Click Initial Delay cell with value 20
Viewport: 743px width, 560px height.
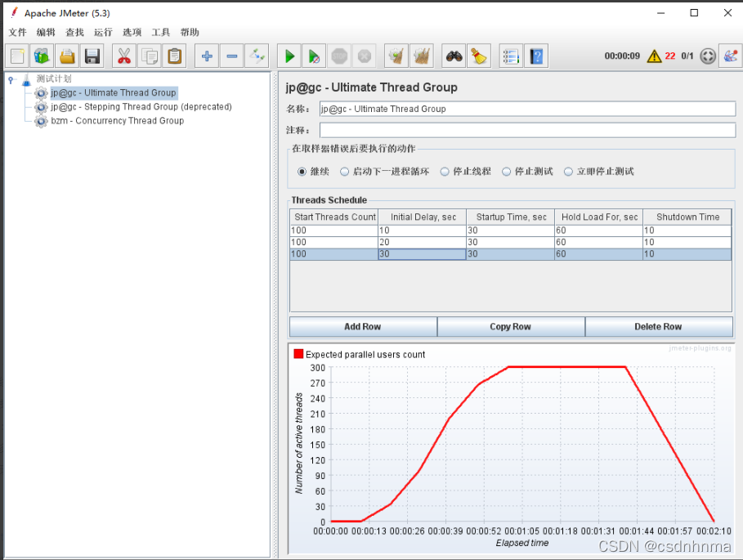[x=423, y=242]
